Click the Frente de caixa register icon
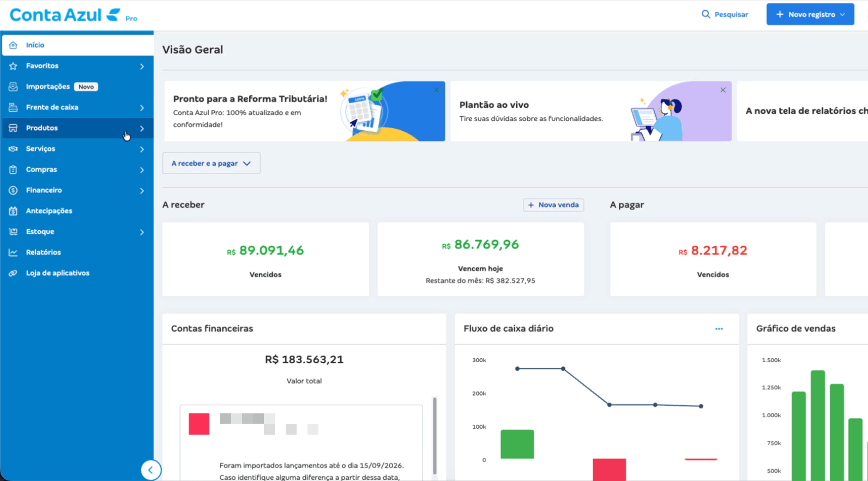The height and width of the screenshot is (481, 868). 13,107
